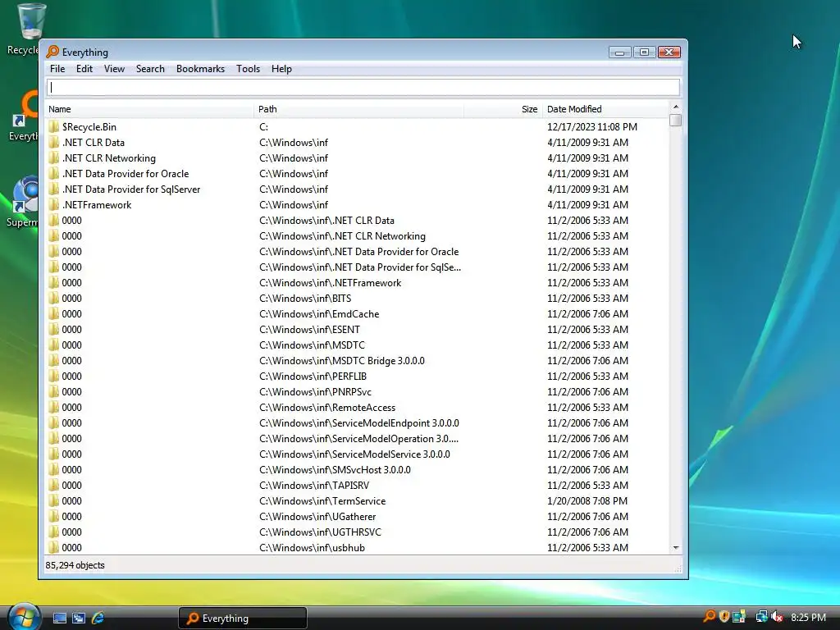Click the muted volume tray icon
Screen dimensions: 840x630
(x=778, y=617)
